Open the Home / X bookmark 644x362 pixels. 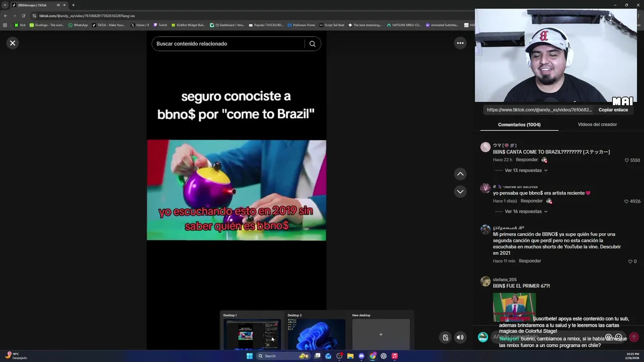click(140, 25)
